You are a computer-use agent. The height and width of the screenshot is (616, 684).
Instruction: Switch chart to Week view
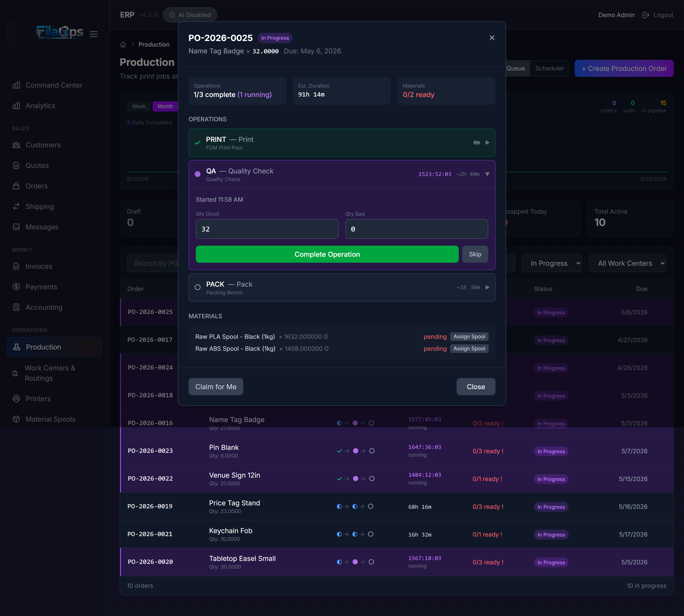(139, 106)
